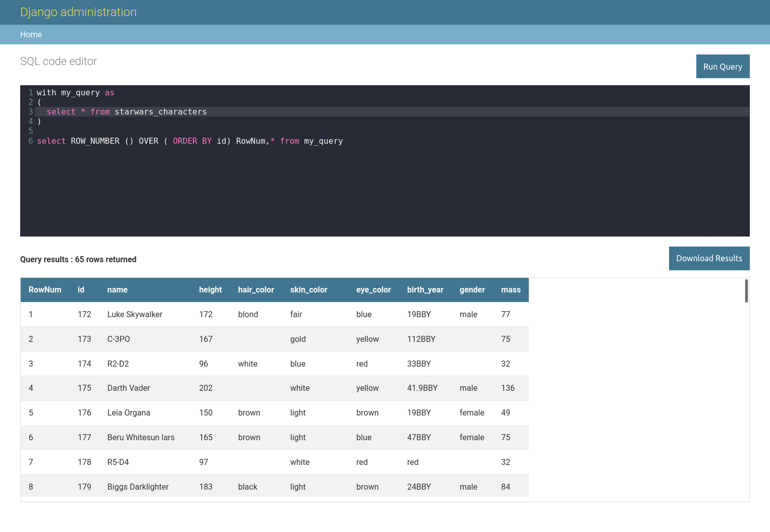Click the starwars_characters table name in the editor

click(x=160, y=112)
